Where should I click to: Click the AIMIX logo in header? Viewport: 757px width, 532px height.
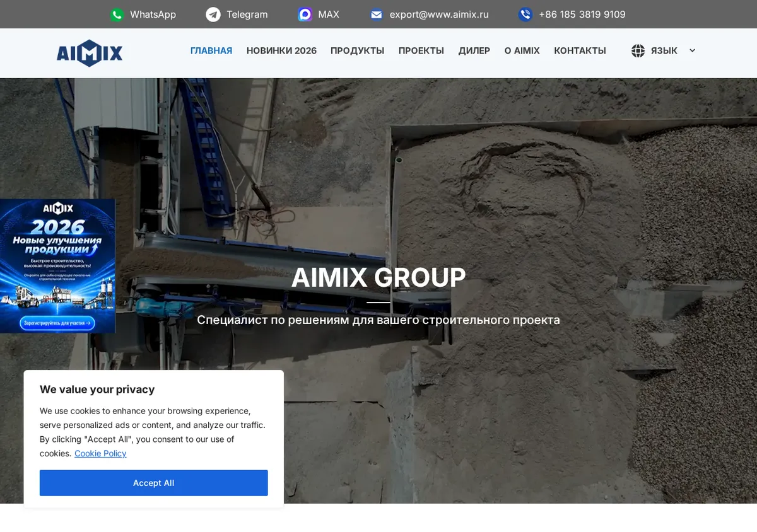(90, 53)
